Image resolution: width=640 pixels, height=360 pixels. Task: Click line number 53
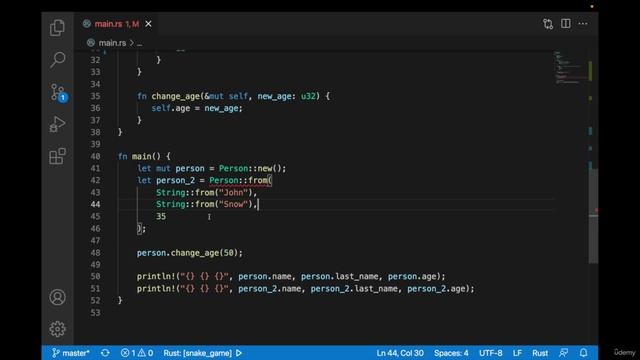coord(96,313)
